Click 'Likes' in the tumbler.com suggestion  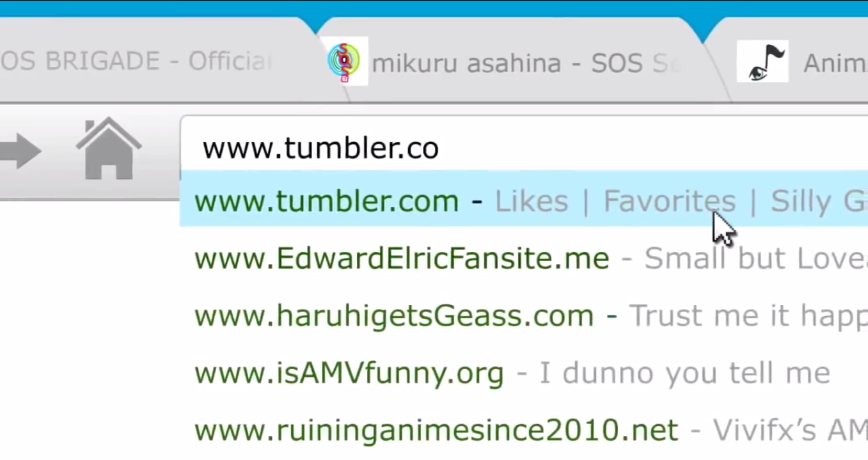[x=532, y=202]
